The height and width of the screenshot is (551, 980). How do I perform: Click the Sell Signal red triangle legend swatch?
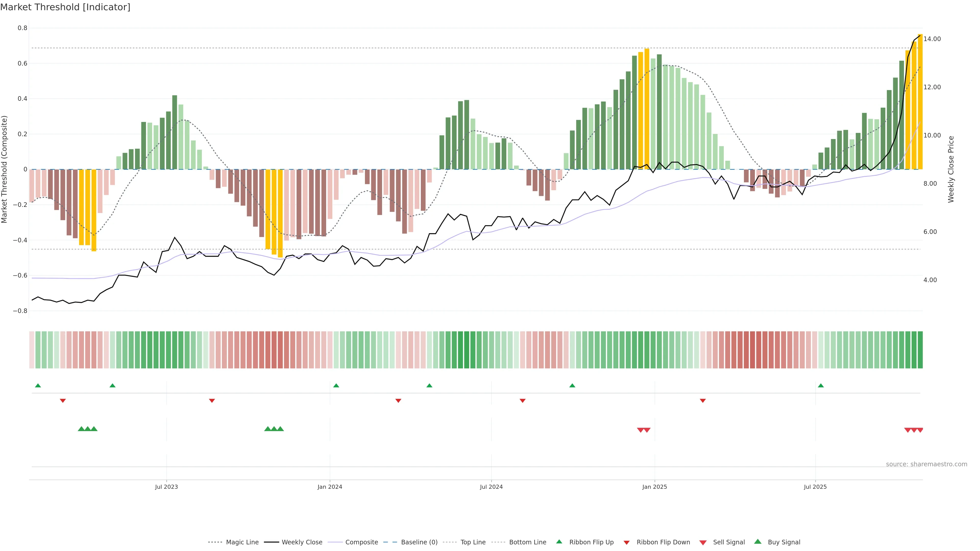[703, 543]
